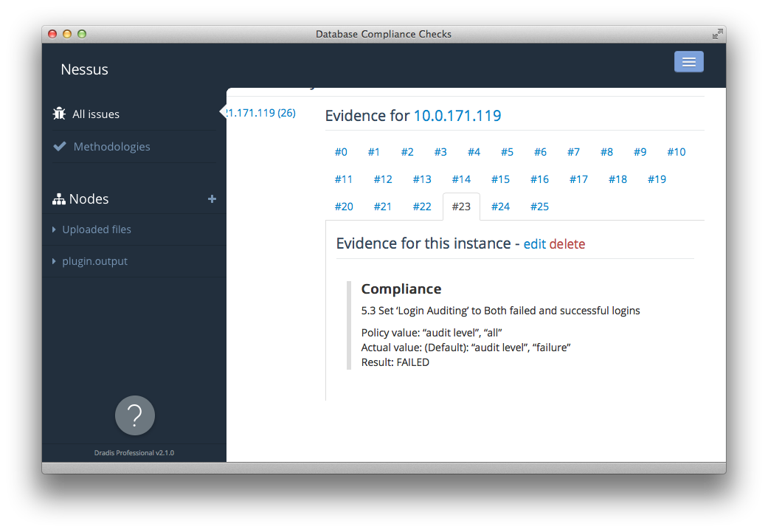768x532 pixels.
Task: Open host 10.0.171.119 from the evidence heading
Action: (x=457, y=116)
